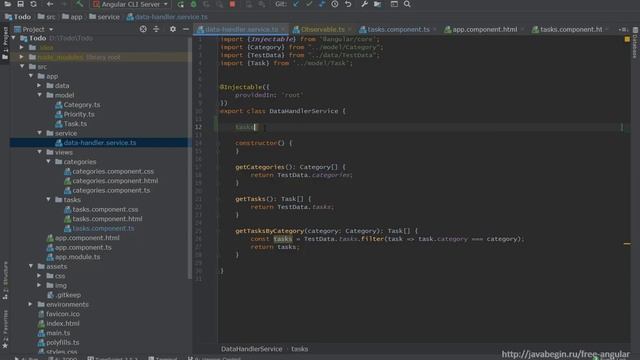This screenshot has width=640, height=360.
Task: Click the Git Show History clock icon
Action: coord(335,4)
